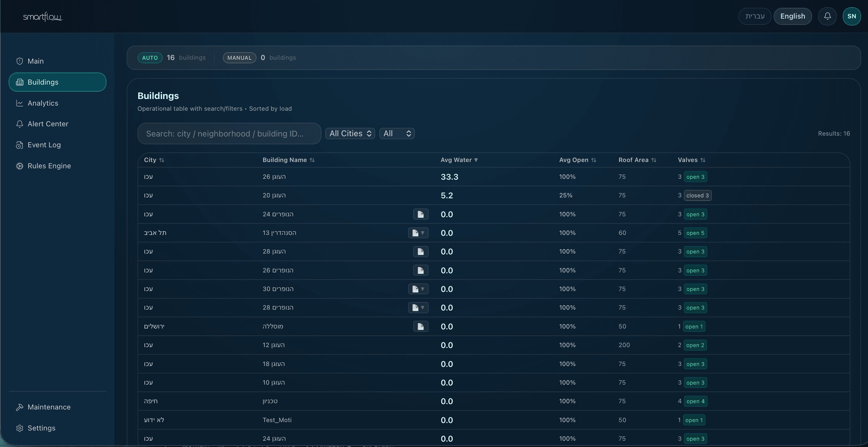Open the Rules Engine
The width and height of the screenshot is (868, 447).
click(49, 166)
